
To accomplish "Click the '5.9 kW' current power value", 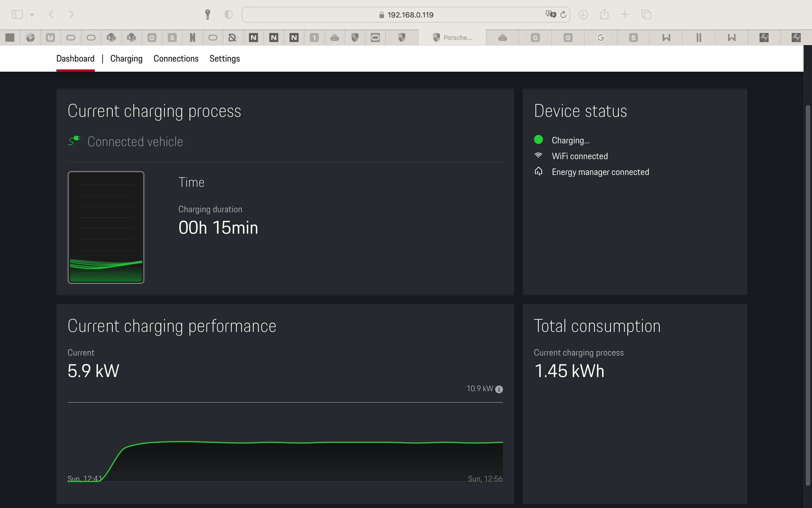I will [x=93, y=371].
